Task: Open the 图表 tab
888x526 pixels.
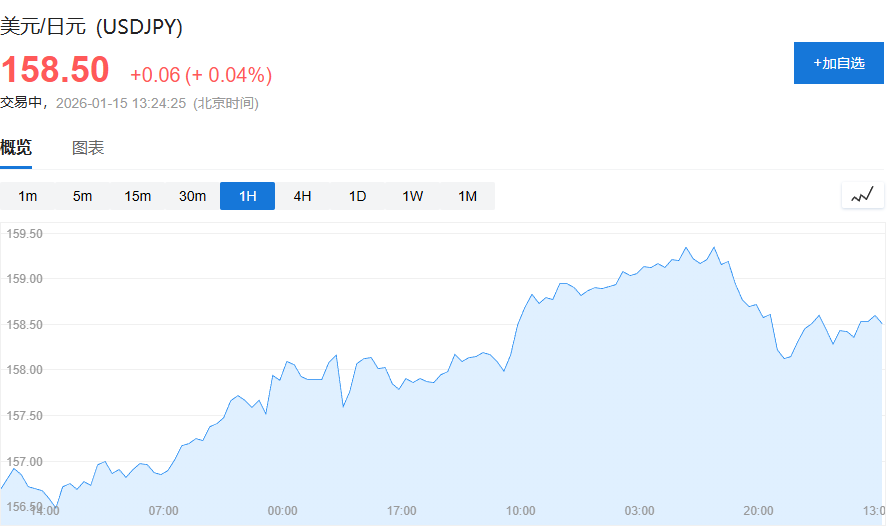Action: pos(88,148)
